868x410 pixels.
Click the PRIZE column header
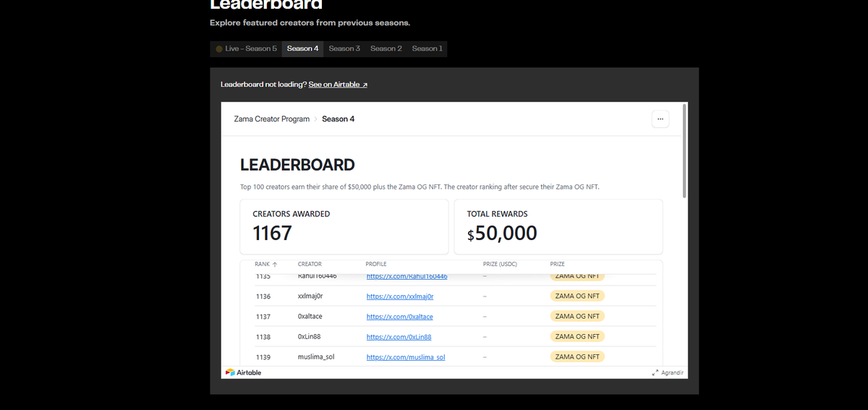tap(557, 264)
